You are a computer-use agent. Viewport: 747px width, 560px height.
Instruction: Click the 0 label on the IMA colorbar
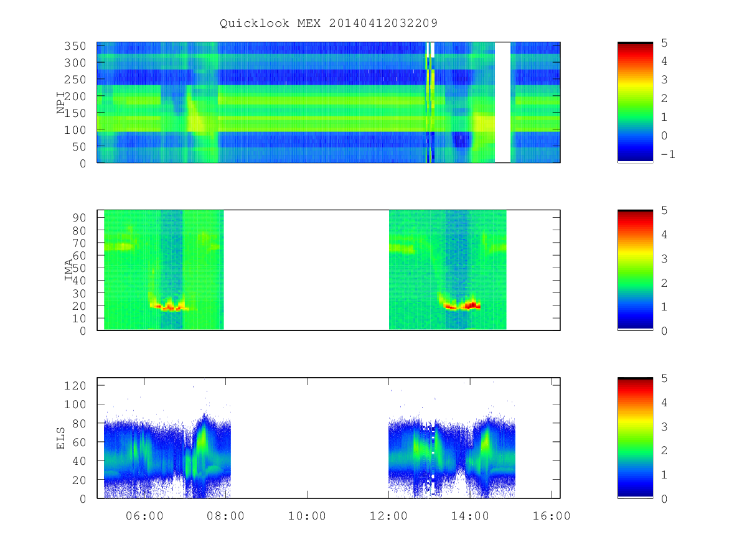click(x=664, y=331)
